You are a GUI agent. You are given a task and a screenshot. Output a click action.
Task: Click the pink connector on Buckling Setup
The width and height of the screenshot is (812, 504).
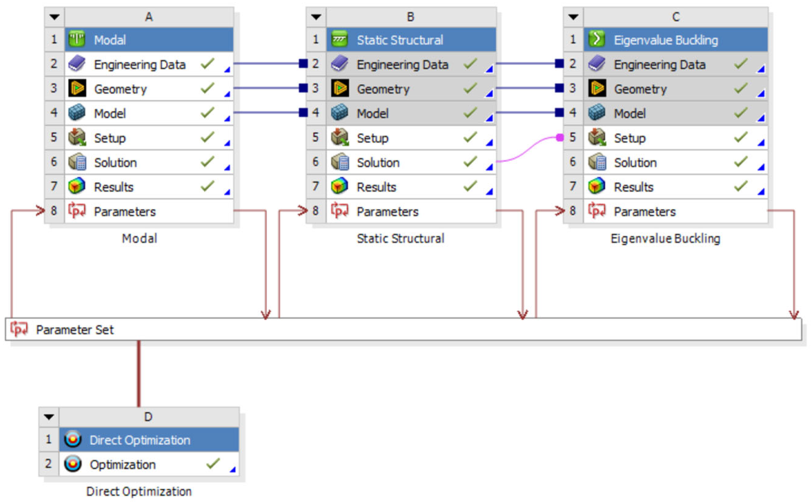coord(560,137)
